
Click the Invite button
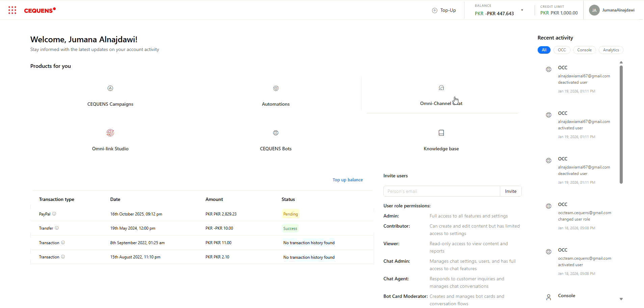pyautogui.click(x=511, y=191)
